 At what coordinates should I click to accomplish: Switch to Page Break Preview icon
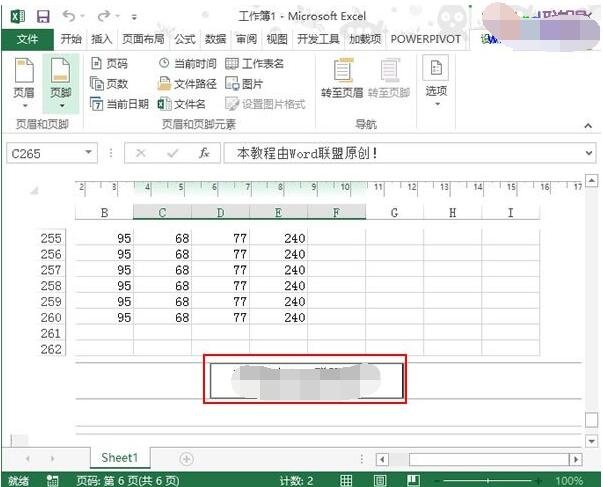[413, 480]
